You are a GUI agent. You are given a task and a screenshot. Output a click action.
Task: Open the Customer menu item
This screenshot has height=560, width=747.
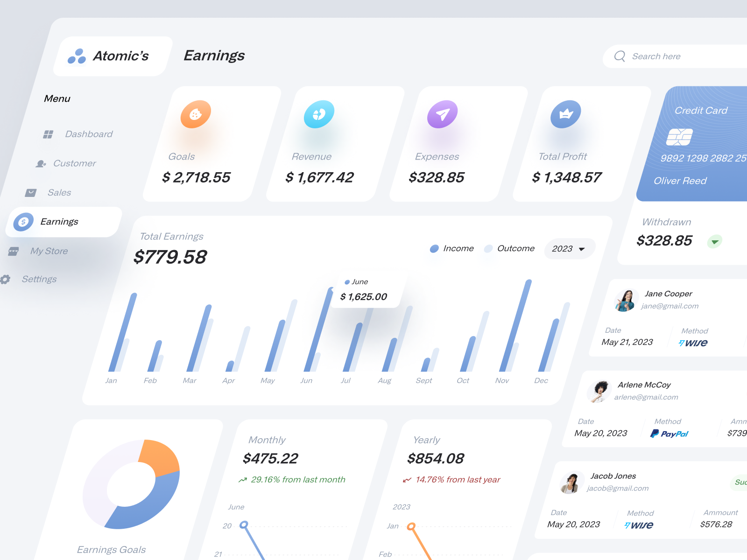(x=66, y=163)
